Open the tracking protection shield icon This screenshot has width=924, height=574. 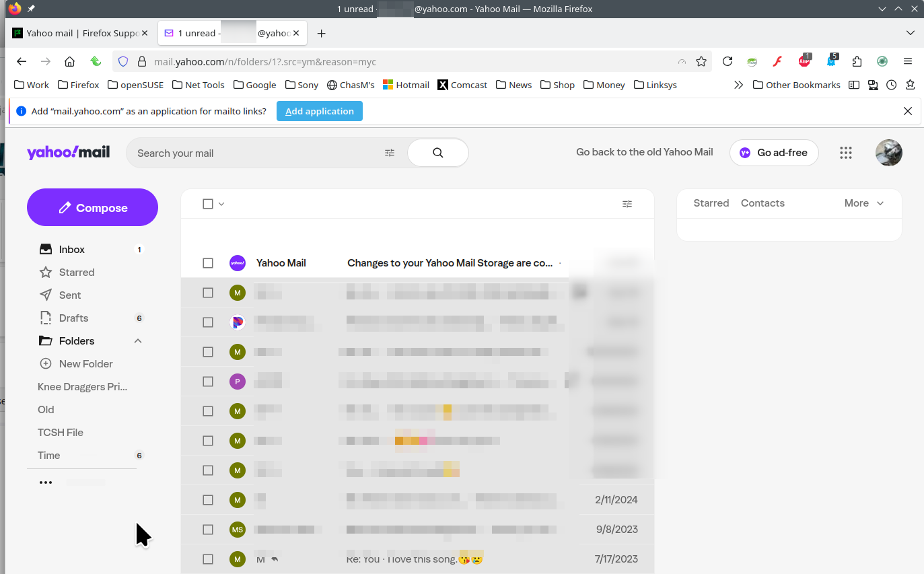pos(123,62)
